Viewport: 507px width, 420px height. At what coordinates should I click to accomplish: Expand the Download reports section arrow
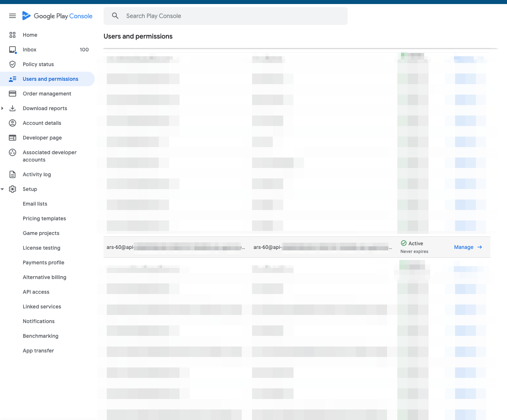click(3, 108)
